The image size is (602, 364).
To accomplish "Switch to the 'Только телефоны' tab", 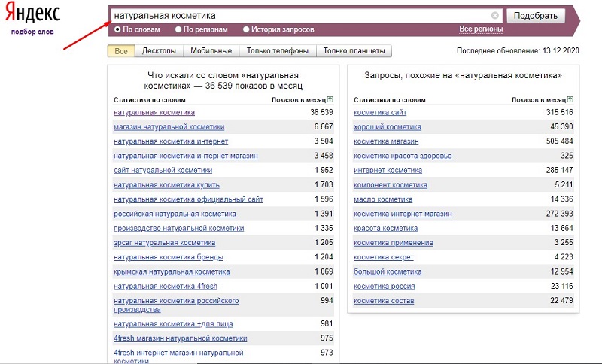I will tap(278, 50).
